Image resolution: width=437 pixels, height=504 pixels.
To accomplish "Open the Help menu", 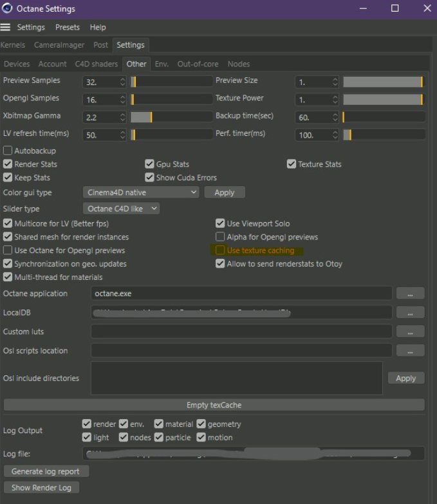I will (98, 27).
